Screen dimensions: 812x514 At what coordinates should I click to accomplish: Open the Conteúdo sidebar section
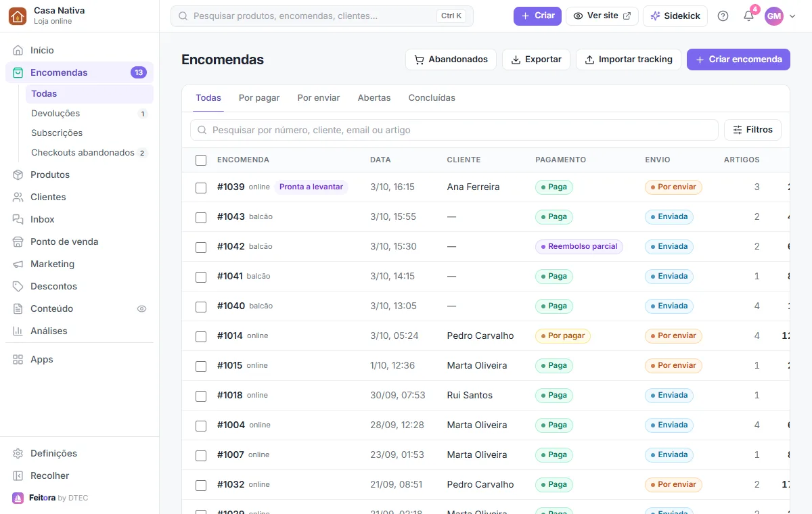(x=79, y=308)
